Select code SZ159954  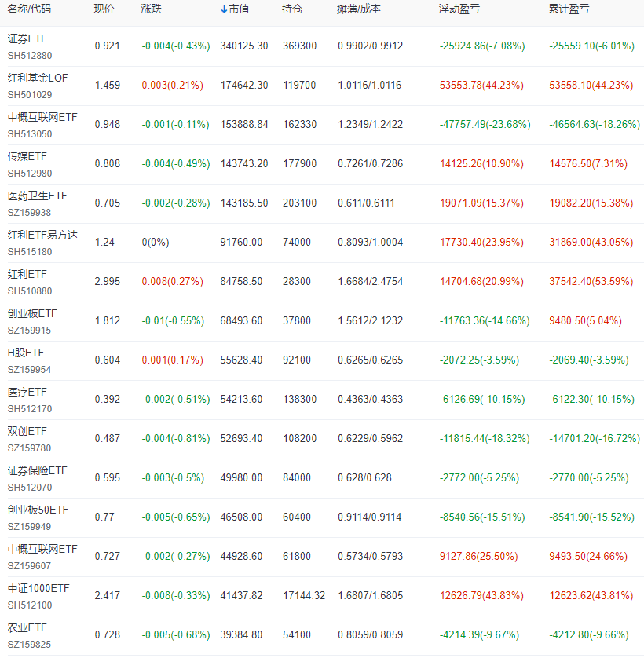[x=29, y=369]
